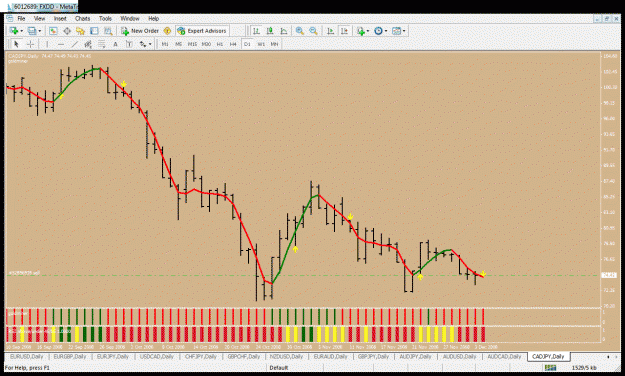Toggle Expert Advisors on or off
The height and width of the screenshot is (376, 625).
[x=202, y=31]
